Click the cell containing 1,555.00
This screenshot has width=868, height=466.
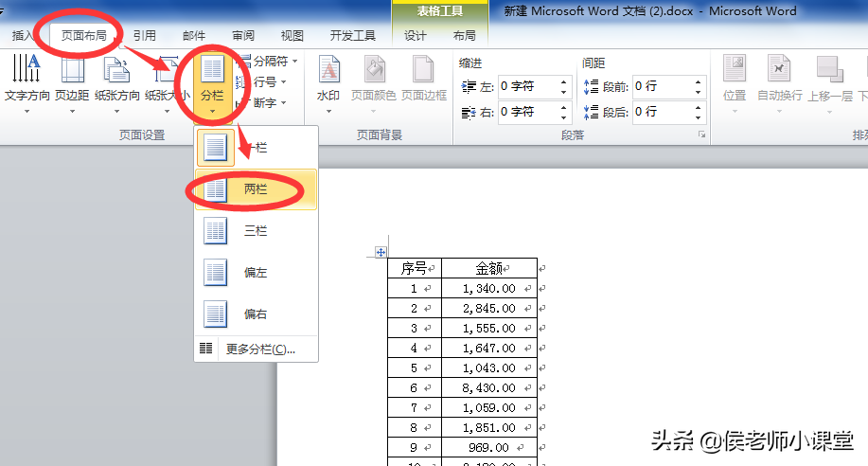(489, 328)
